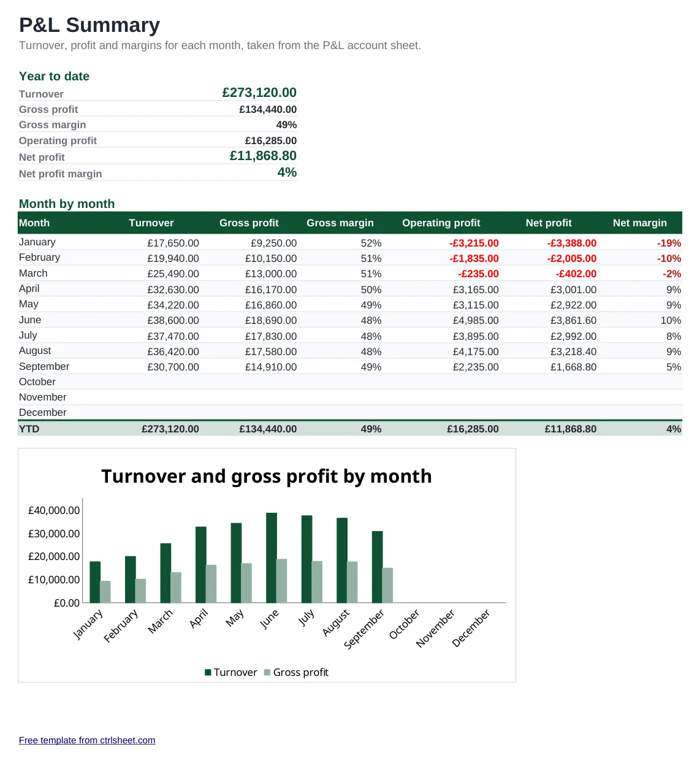Image resolution: width=700 pixels, height=763 pixels.
Task: Click March turnover £25,490.00
Action: 173,274
